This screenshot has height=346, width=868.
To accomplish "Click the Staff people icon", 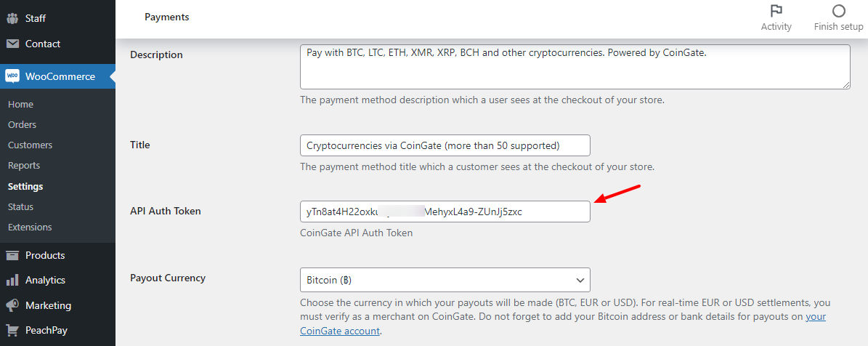I will point(12,18).
